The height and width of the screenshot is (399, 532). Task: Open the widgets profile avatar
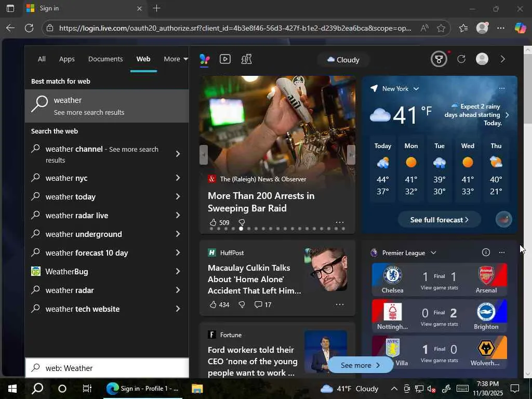pos(482,59)
